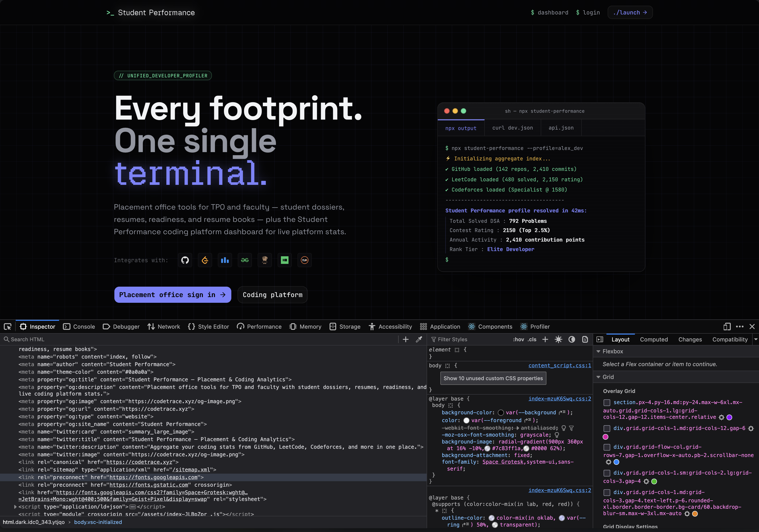Check the div.grid.grid-cols-1.md:grid-cols-12.gap-6 checkbox
Viewport: 759px width, 532px height.
[607, 429]
